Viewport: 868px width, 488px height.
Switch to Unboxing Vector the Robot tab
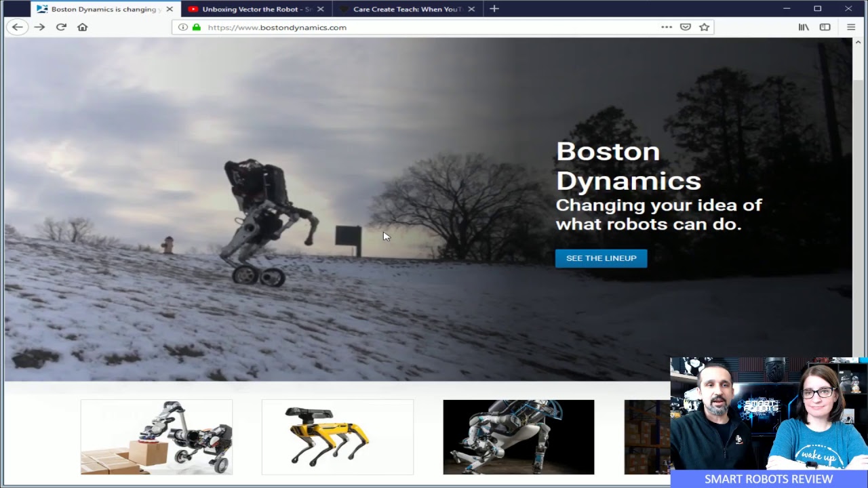click(257, 9)
